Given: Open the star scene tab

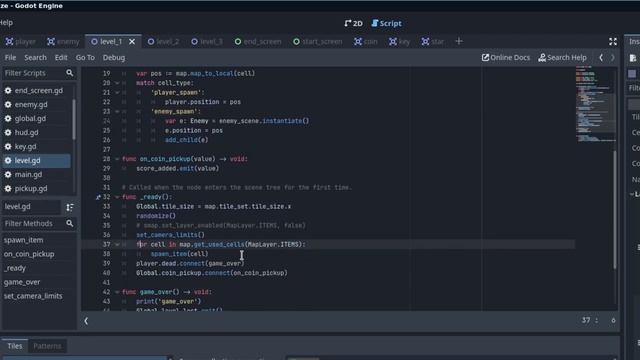Looking at the screenshot, I should 433,42.
